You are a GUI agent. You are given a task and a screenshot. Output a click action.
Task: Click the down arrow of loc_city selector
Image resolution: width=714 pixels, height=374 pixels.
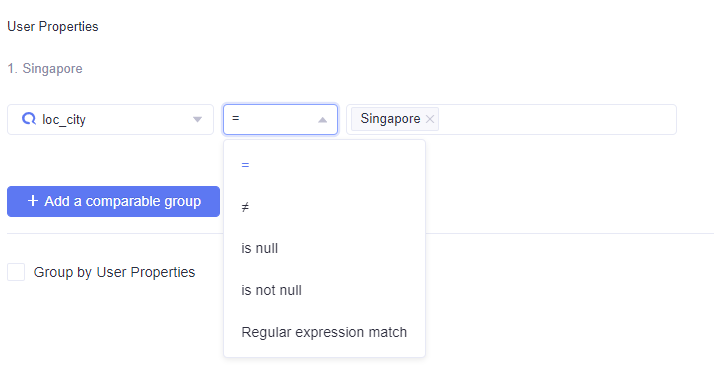[x=197, y=119]
